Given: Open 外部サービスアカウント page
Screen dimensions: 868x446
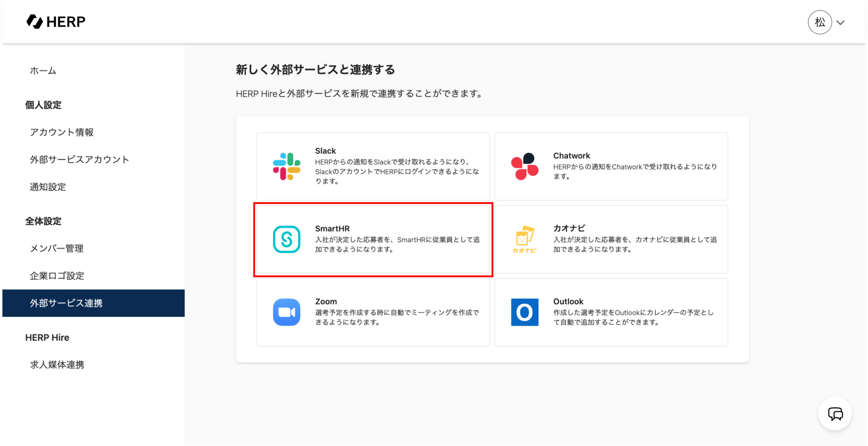Looking at the screenshot, I should click(79, 160).
